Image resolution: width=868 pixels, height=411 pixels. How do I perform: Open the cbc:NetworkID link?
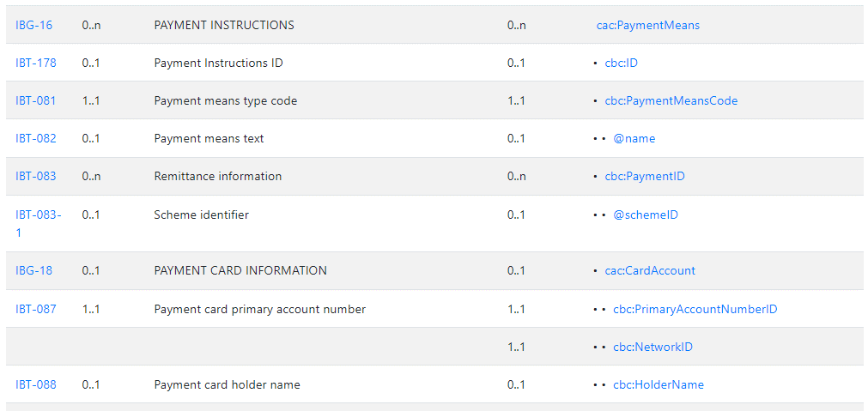(x=653, y=347)
